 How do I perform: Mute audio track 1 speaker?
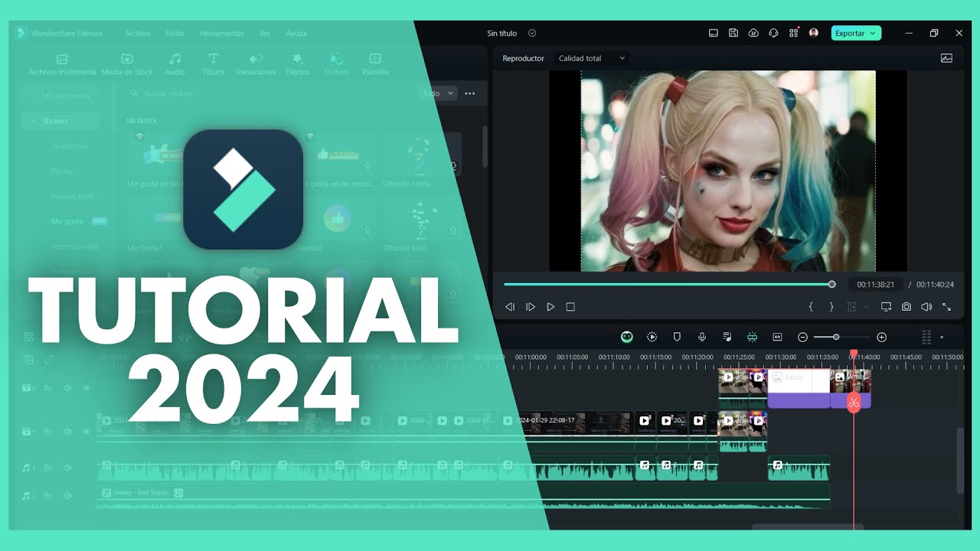[x=67, y=468]
